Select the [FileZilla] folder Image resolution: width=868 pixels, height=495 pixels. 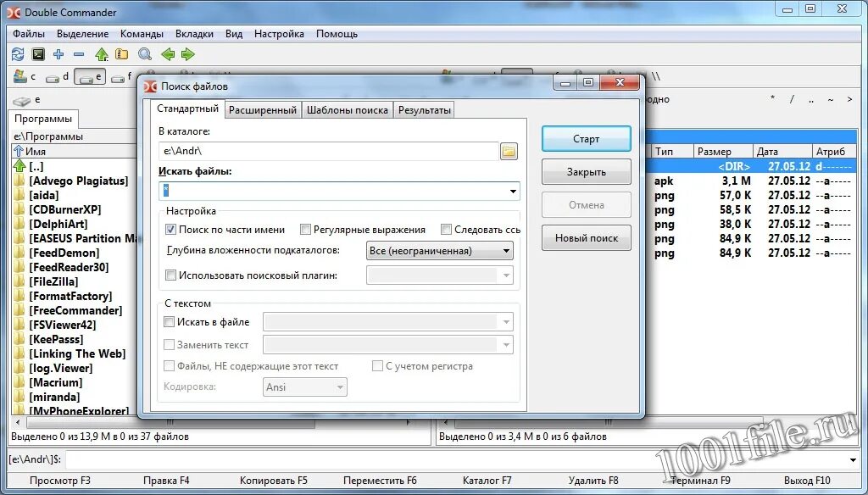pyautogui.click(x=53, y=282)
